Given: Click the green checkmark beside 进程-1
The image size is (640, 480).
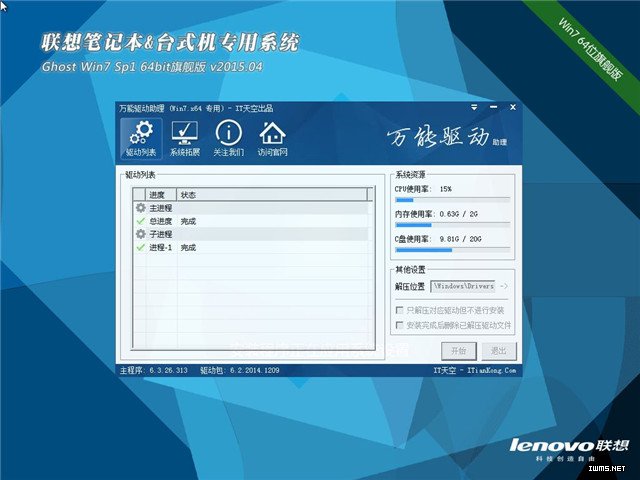Looking at the screenshot, I should coord(141,247).
